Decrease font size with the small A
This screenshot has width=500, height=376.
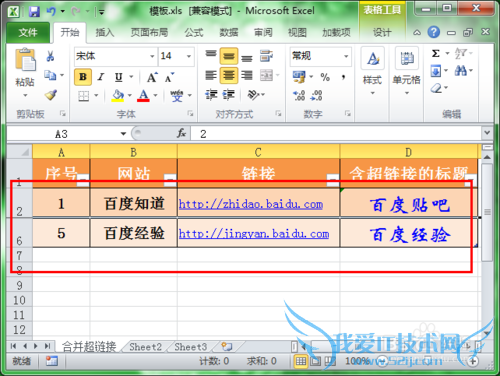pyautogui.click(x=169, y=77)
